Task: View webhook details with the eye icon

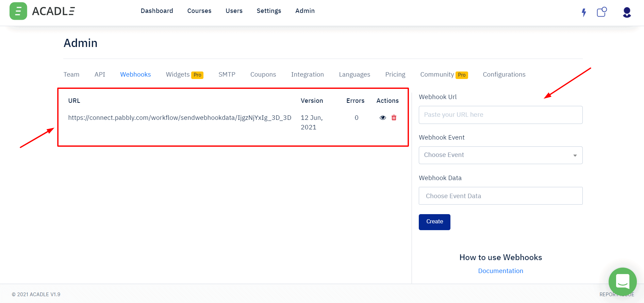Action: point(383,118)
